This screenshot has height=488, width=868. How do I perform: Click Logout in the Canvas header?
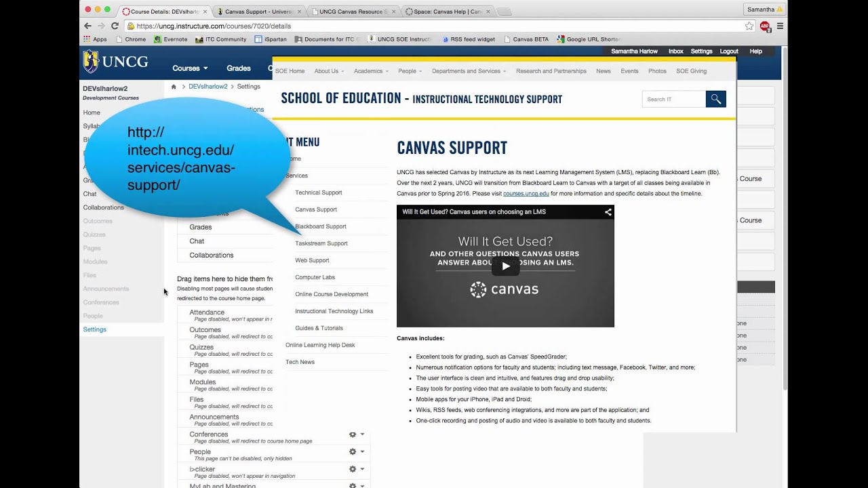[x=729, y=52]
